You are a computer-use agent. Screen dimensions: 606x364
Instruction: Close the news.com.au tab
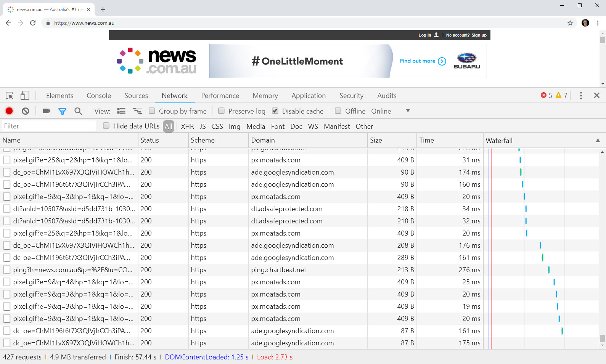point(88,10)
